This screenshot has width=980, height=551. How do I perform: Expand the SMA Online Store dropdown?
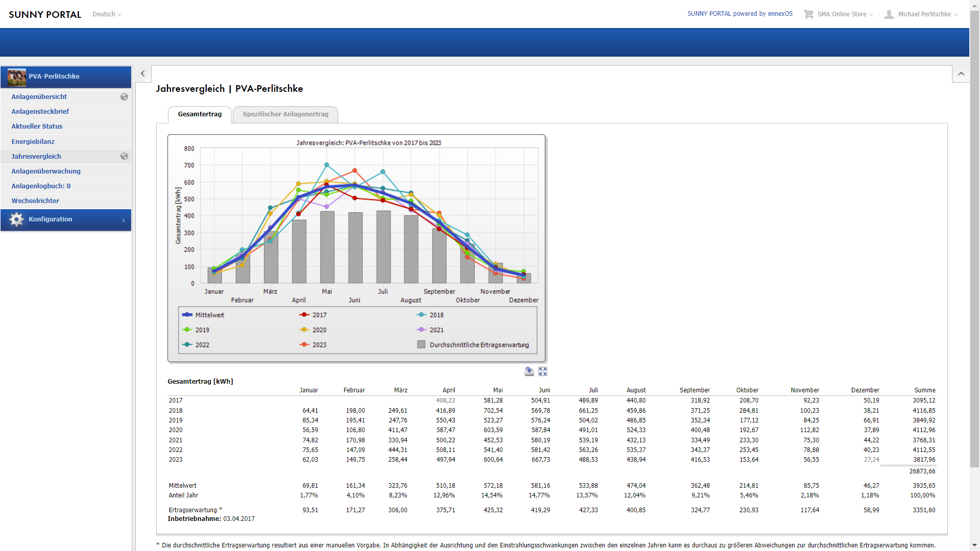coord(845,14)
